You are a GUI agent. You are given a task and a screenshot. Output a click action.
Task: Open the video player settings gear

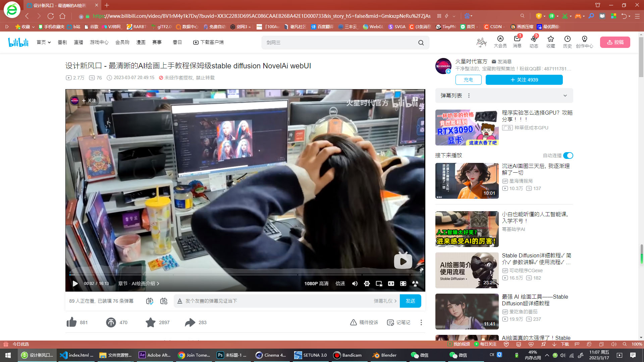(x=367, y=284)
